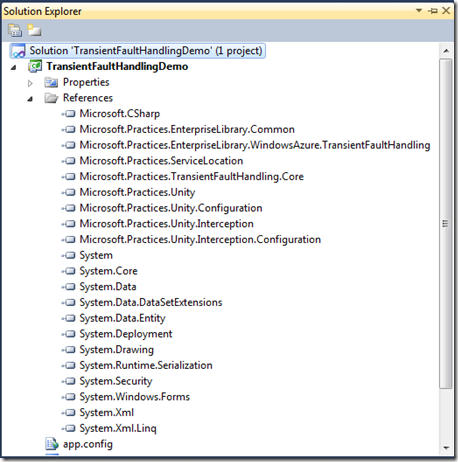Select the Microsoft.Practices.Unity.Interception.Configuration reference
This screenshot has width=458, height=462.
coord(200,239)
